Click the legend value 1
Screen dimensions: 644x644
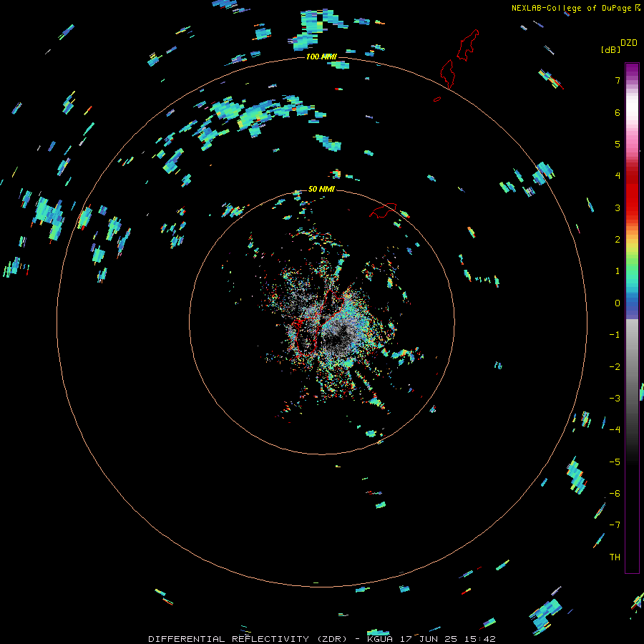[617, 271]
